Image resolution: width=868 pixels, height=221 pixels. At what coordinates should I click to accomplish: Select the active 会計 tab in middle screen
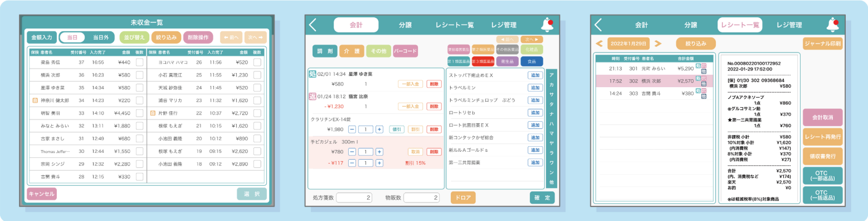356,25
